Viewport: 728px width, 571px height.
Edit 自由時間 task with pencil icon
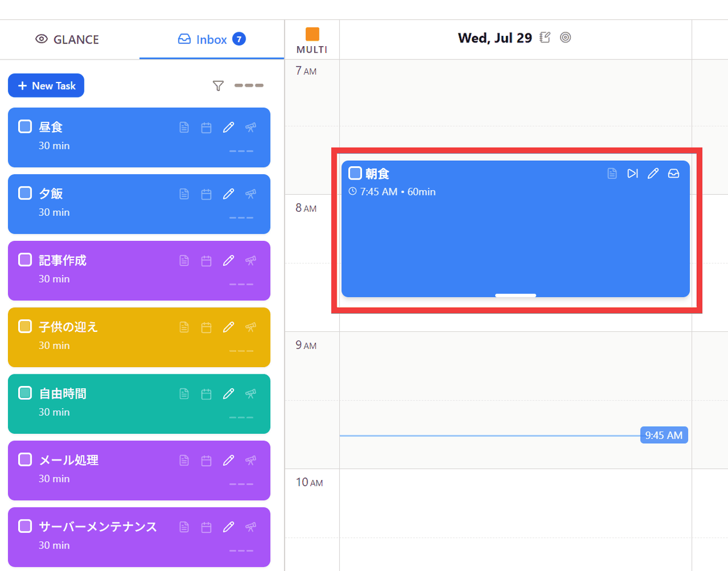click(x=228, y=394)
